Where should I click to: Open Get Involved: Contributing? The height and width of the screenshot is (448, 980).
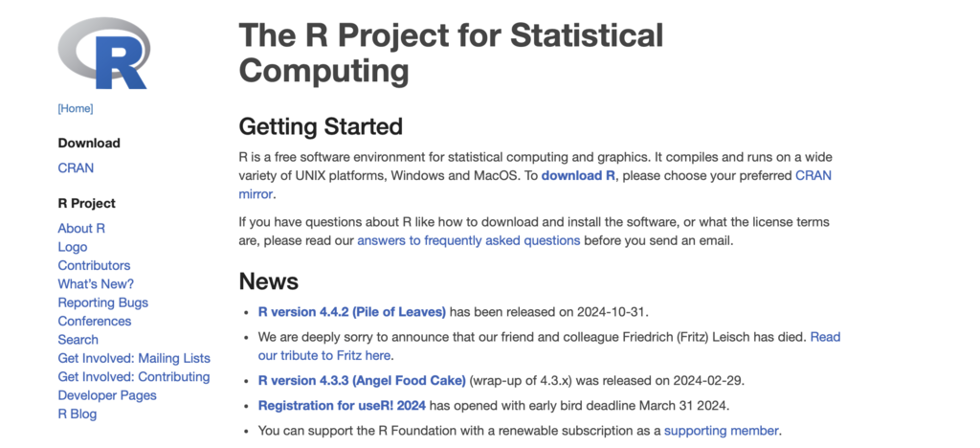coord(134,377)
